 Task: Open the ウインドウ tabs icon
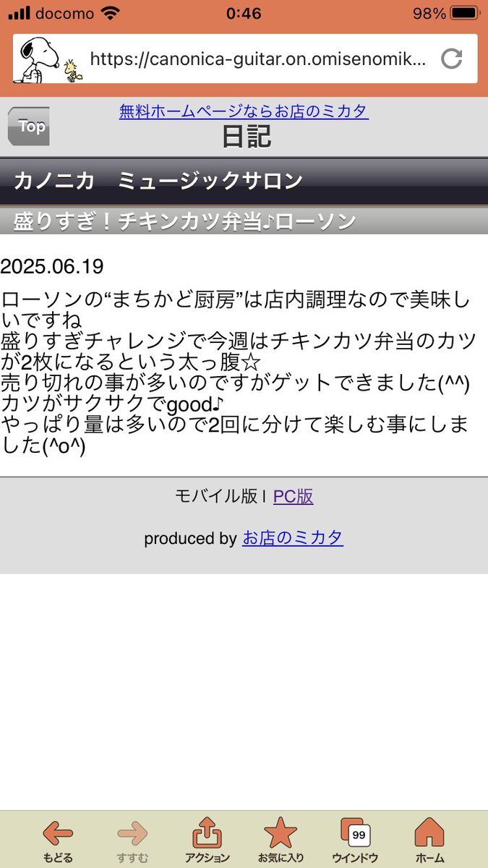(x=355, y=841)
